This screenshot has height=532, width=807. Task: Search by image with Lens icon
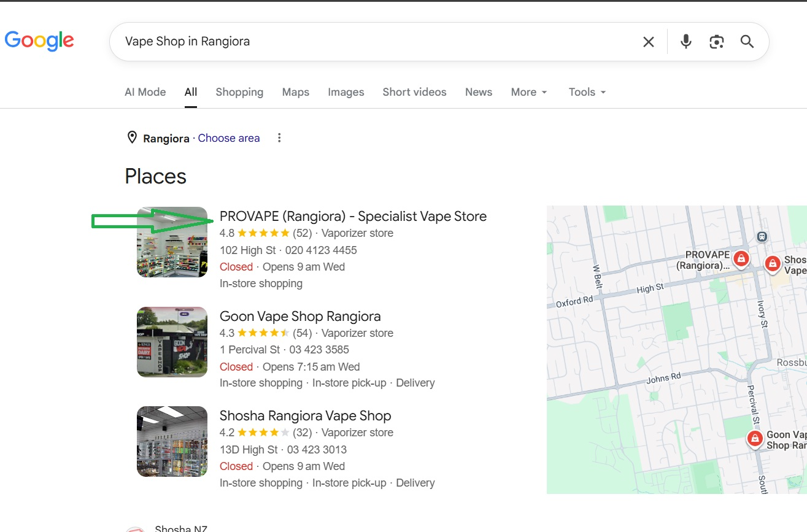[x=716, y=42]
